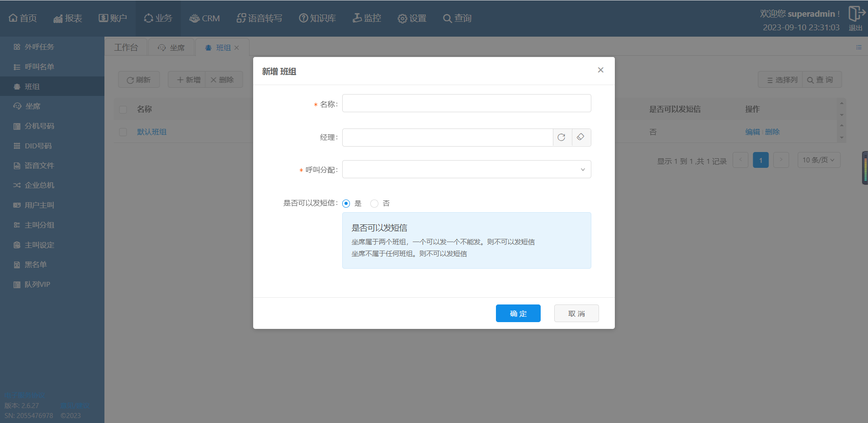Open the 监控 monitoring section

pos(367,18)
